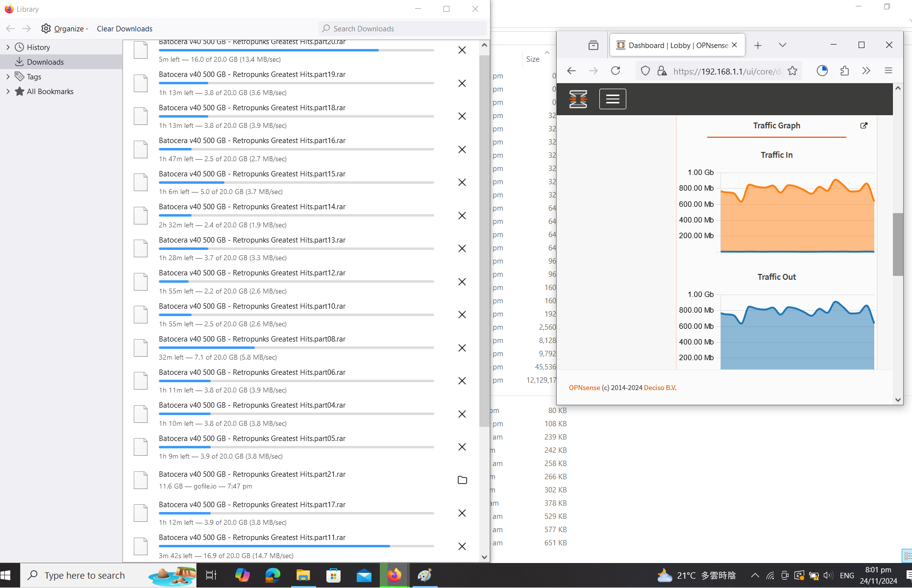Clear Downloads list

[124, 29]
